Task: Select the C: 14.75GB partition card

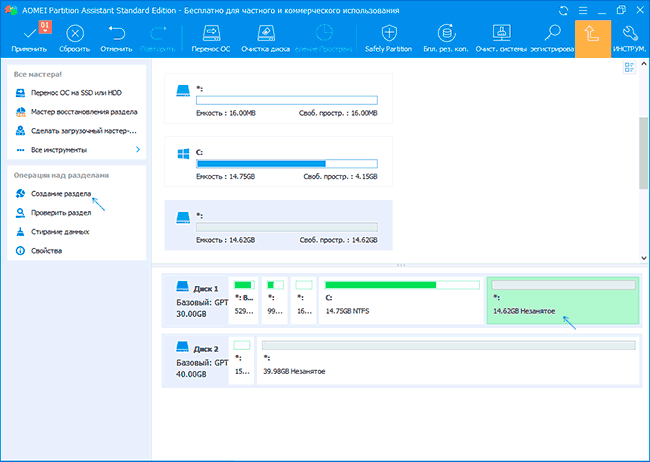Action: (x=278, y=162)
